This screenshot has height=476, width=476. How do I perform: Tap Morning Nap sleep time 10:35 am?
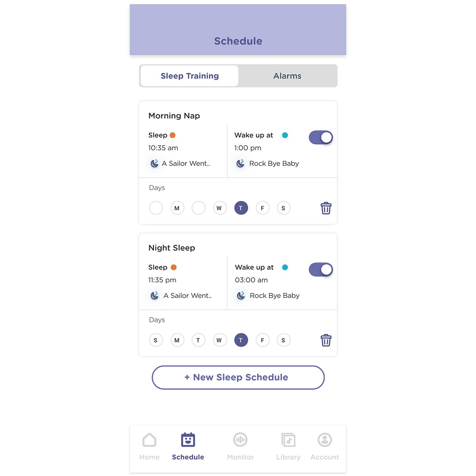(x=163, y=148)
